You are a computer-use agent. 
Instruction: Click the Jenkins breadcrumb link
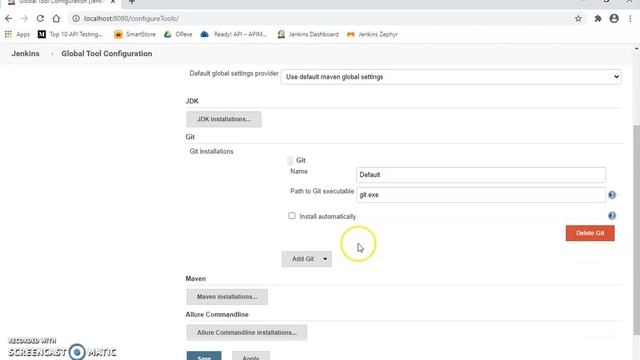pos(25,53)
